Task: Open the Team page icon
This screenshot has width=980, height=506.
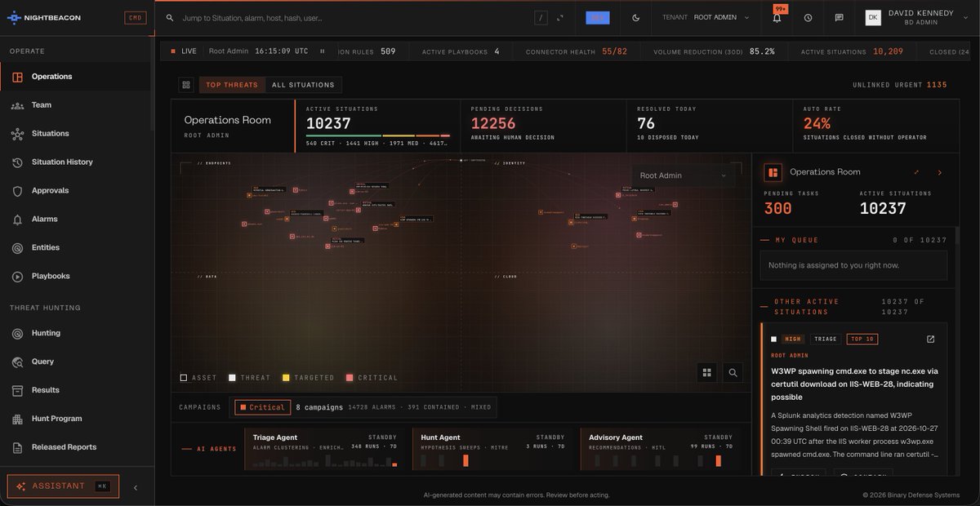Action: coord(17,105)
